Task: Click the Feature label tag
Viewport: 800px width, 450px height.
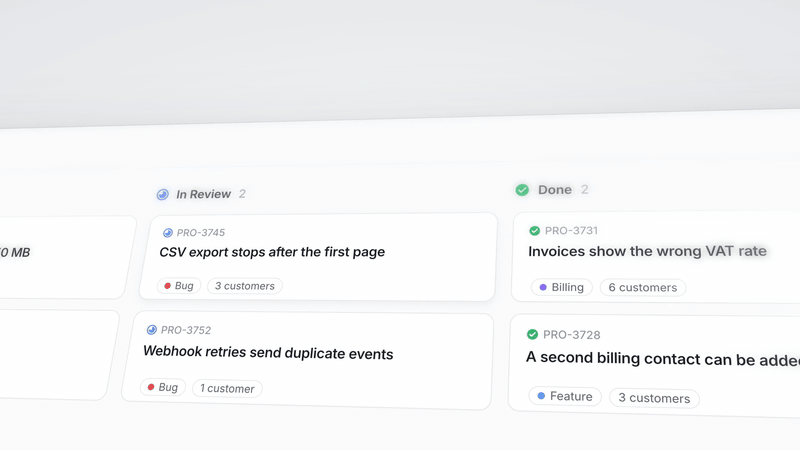Action: click(565, 396)
